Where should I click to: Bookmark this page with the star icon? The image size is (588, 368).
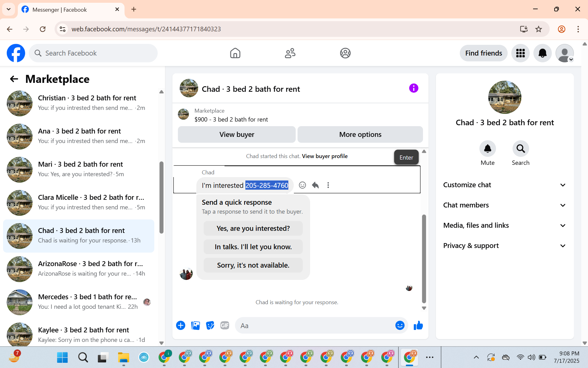pos(539,29)
